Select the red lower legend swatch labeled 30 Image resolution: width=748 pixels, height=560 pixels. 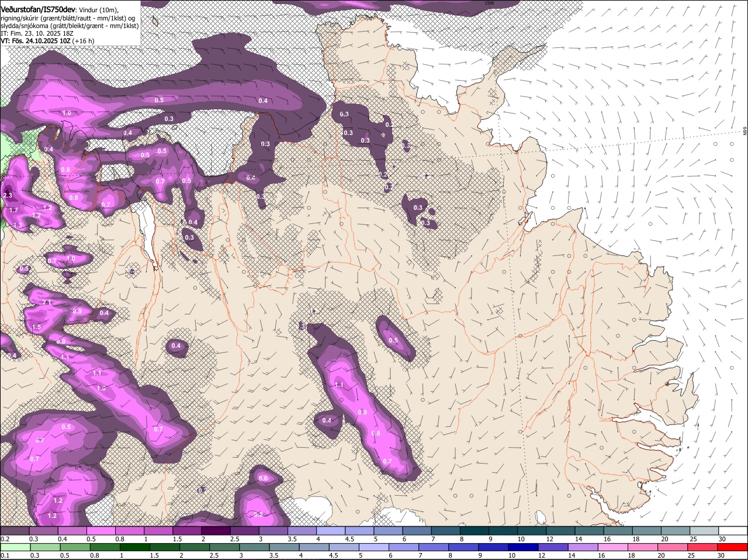pyautogui.click(x=733, y=548)
